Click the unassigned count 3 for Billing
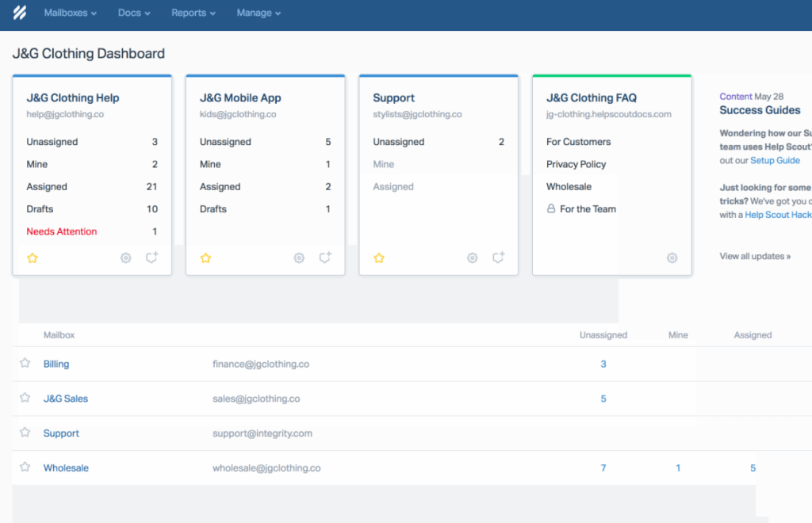 [x=603, y=363]
